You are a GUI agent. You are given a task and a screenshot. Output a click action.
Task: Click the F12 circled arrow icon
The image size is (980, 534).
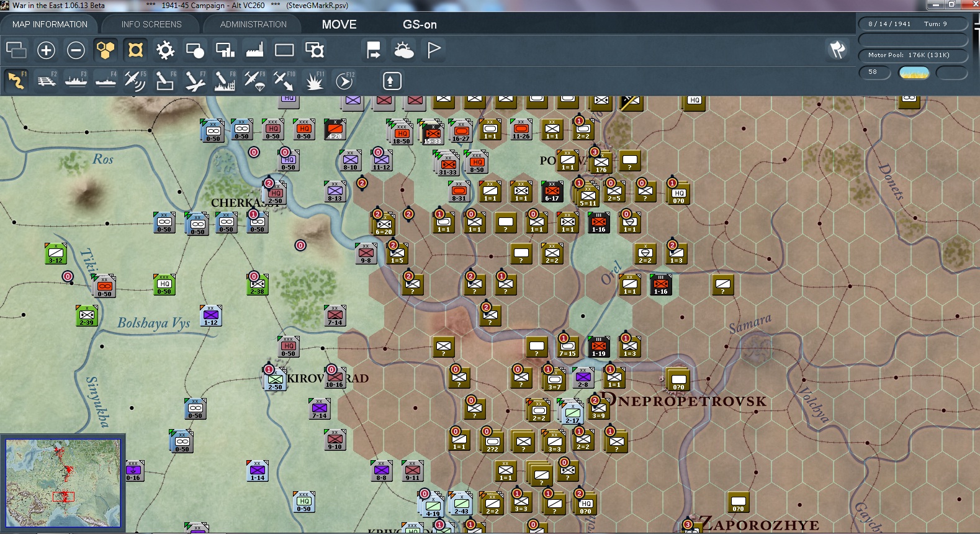point(344,80)
